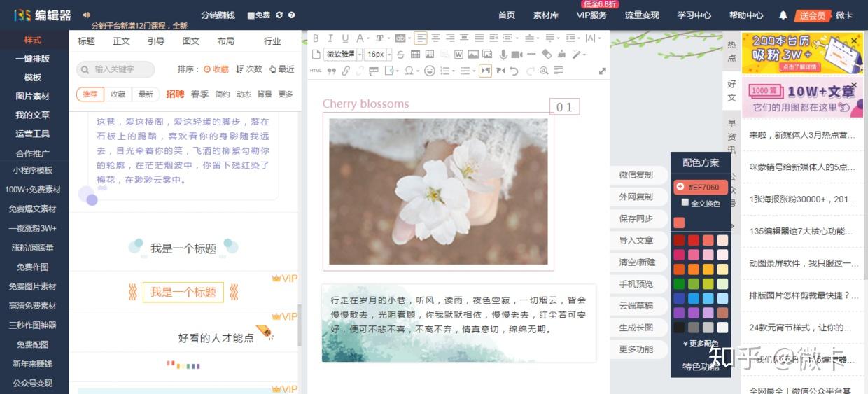Switch to 图文 template tab
Viewport: 868px width, 394px height.
(191, 41)
